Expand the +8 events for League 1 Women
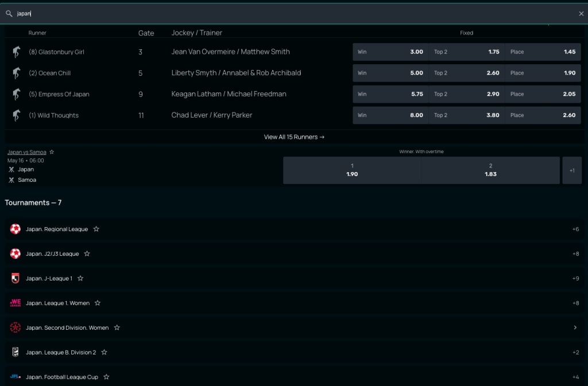 pos(575,303)
